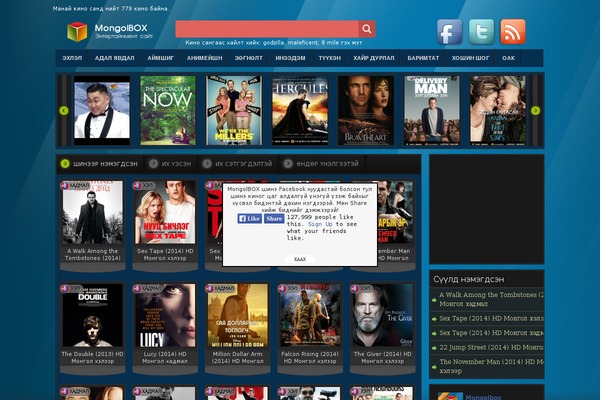The image size is (600, 400).
Task: Click Lucy (2014) HD Монгол хадмал title
Action: (165, 358)
